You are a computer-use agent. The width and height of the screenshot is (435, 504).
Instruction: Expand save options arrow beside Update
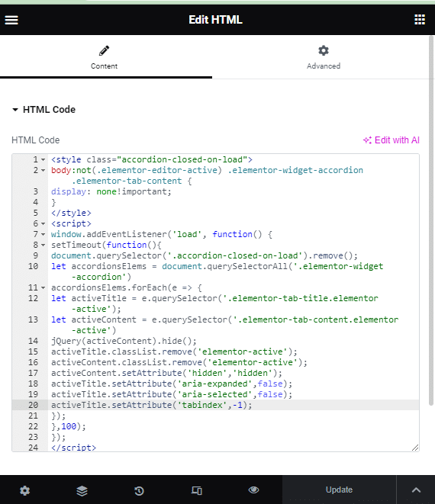[x=416, y=490]
